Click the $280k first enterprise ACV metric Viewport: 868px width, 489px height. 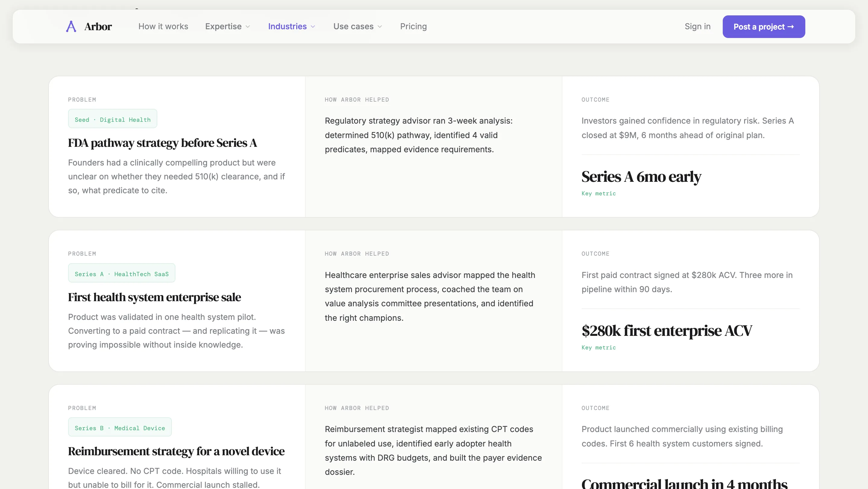[x=667, y=331]
